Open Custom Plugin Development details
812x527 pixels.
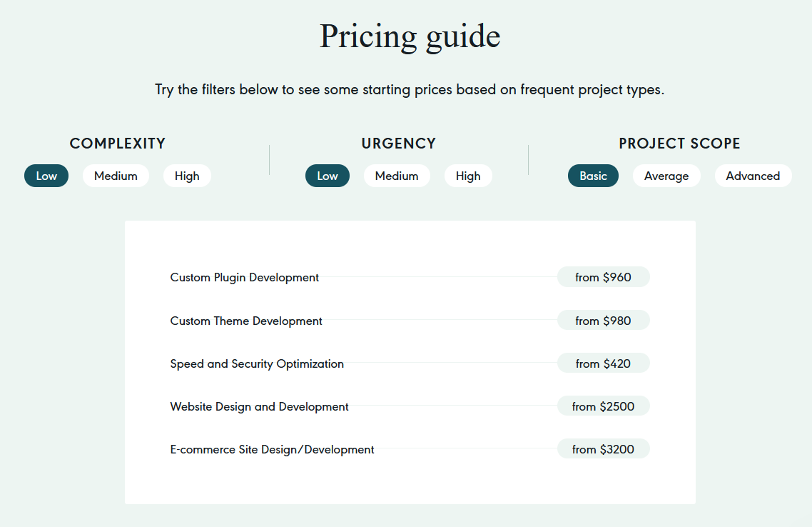pos(244,277)
